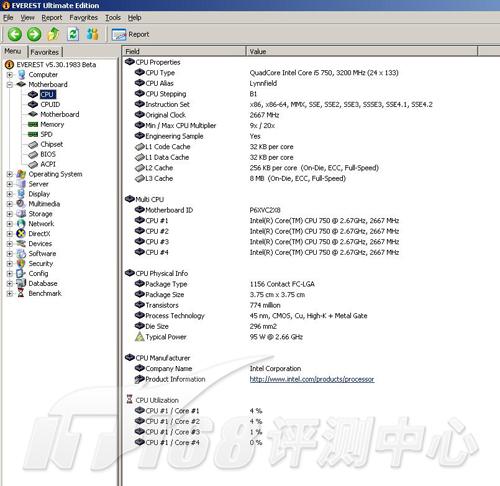
Task: Click the Server category icon
Action: [x=21, y=184]
